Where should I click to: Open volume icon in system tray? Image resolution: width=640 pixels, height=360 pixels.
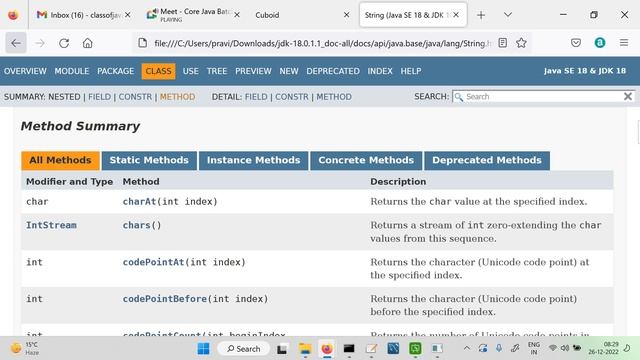(565, 348)
